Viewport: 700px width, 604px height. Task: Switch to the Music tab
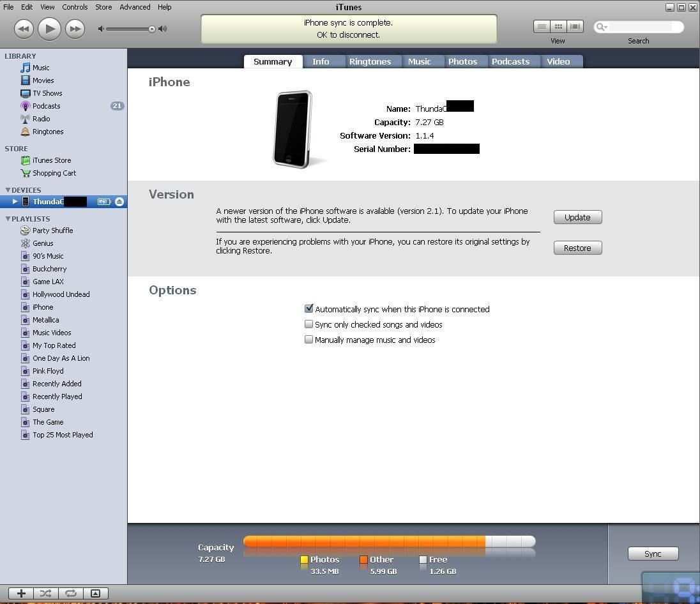click(420, 61)
